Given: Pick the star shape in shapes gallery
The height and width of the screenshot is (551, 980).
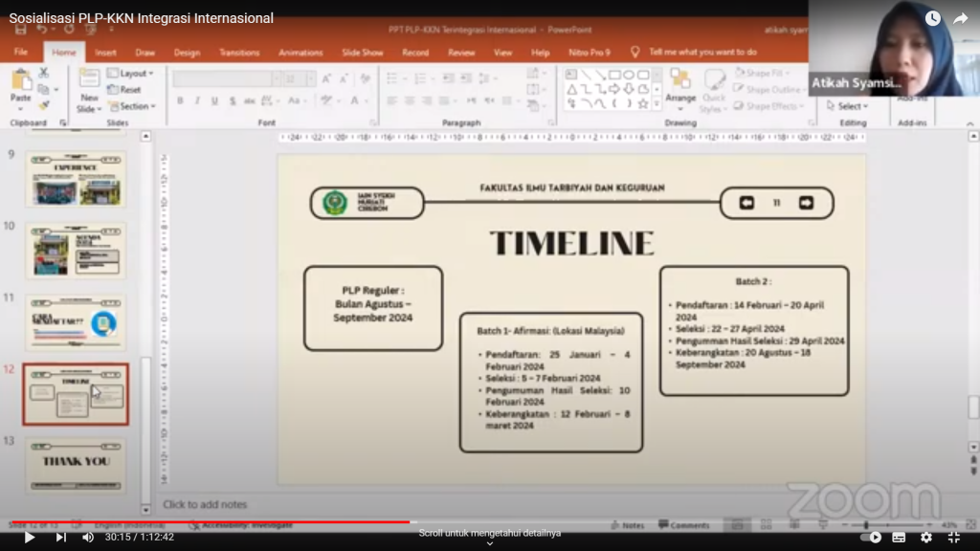Looking at the screenshot, I should pyautogui.click(x=643, y=103).
